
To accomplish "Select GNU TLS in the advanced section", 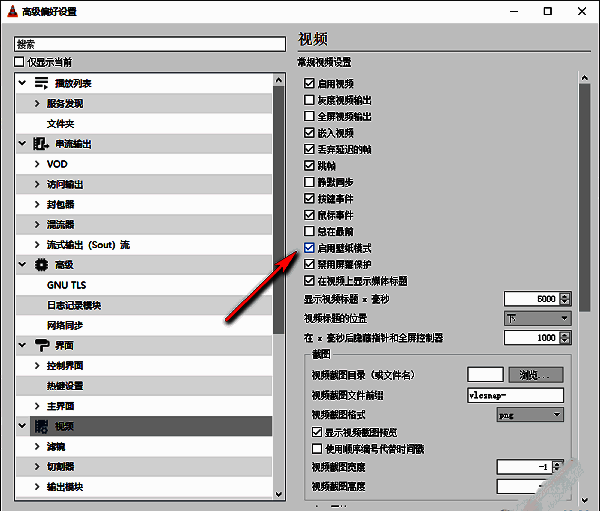I will click(66, 285).
